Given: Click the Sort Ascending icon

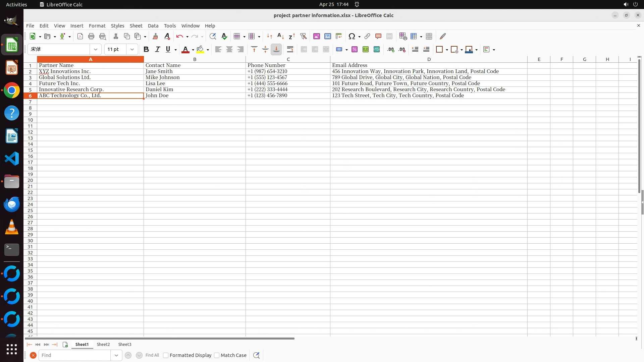Looking at the screenshot, I should coord(280,36).
